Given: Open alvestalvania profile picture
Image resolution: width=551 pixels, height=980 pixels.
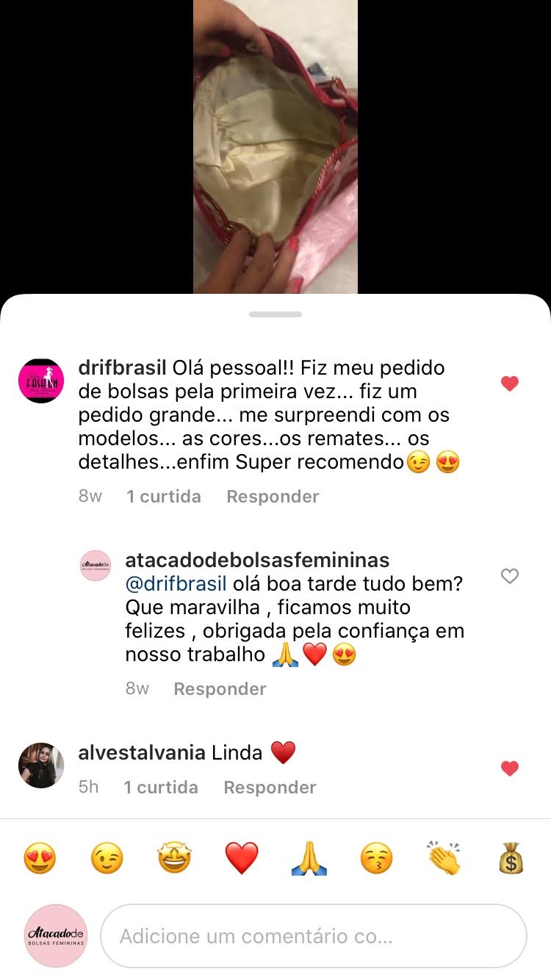Looking at the screenshot, I should [x=41, y=765].
